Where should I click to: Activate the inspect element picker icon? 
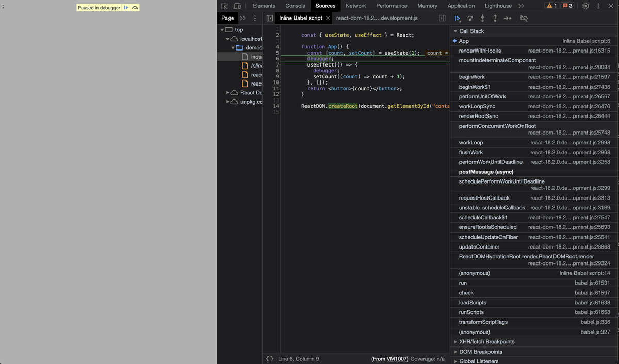224,6
